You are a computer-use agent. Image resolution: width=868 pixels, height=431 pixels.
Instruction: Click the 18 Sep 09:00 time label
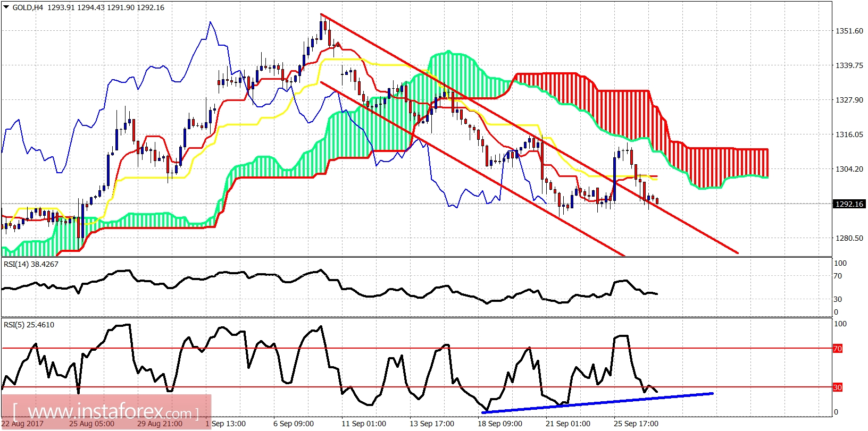(x=500, y=424)
